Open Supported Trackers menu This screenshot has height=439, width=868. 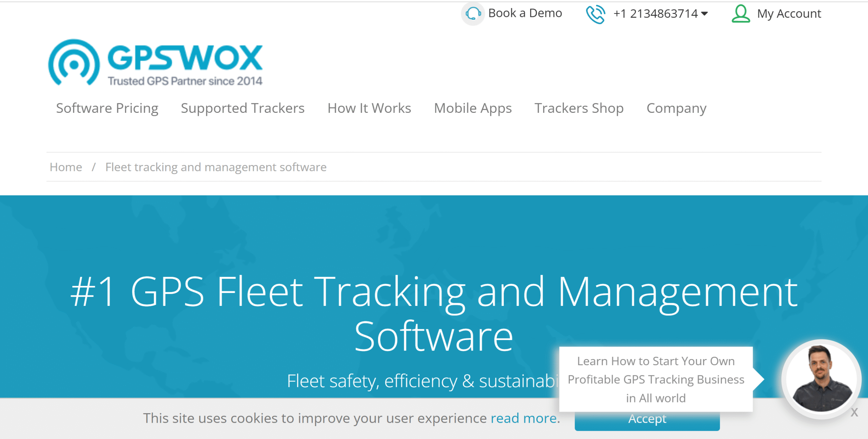(242, 108)
